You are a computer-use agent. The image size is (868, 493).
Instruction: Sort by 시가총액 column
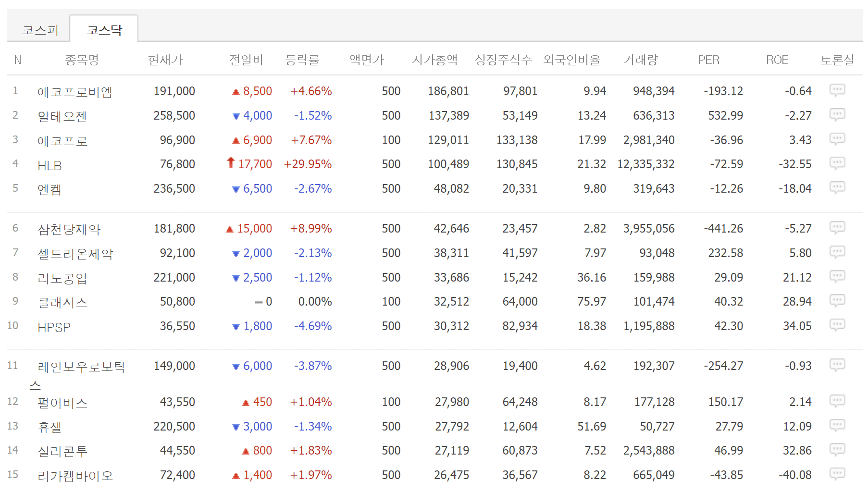coord(435,60)
